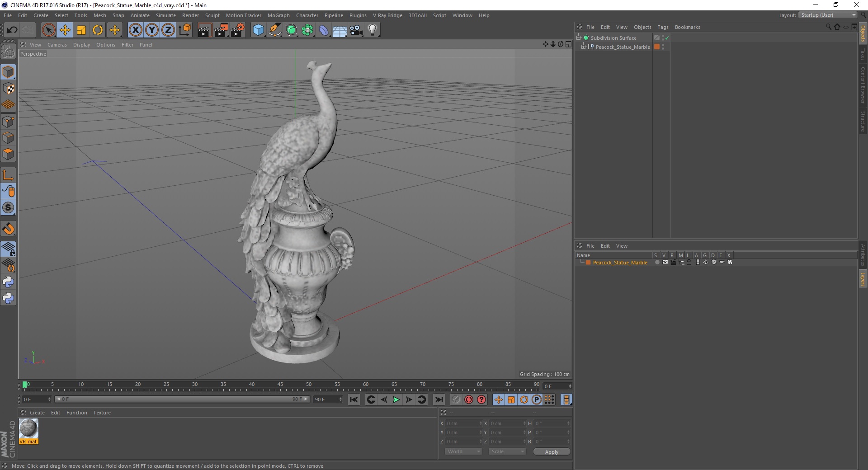This screenshot has width=868, height=470.
Task: Toggle Y axis lock
Action: (x=152, y=30)
